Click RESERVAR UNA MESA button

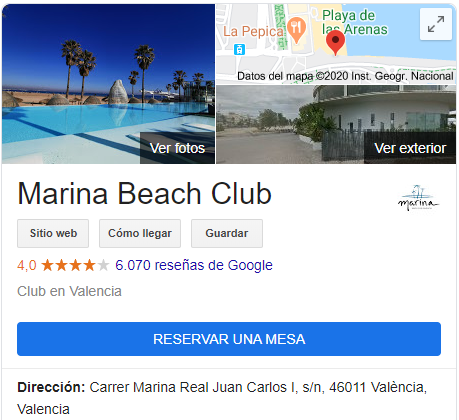pyautogui.click(x=229, y=339)
